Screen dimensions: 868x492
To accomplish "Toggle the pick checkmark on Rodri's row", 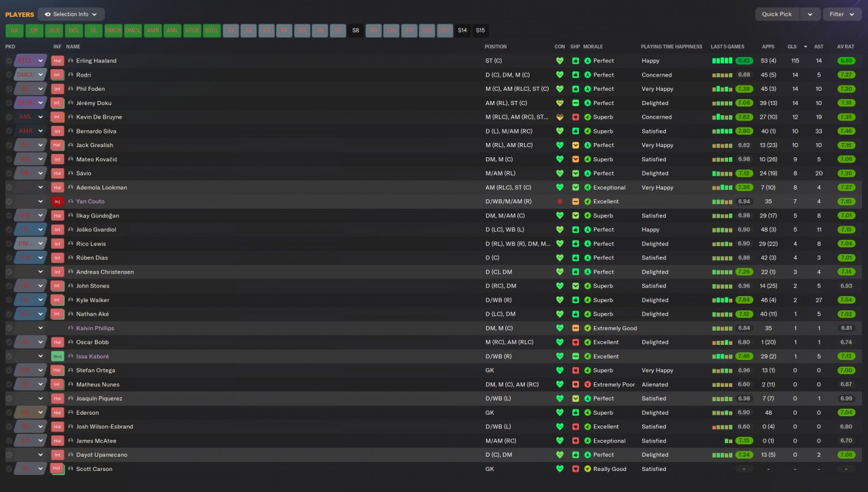I will pos(9,75).
